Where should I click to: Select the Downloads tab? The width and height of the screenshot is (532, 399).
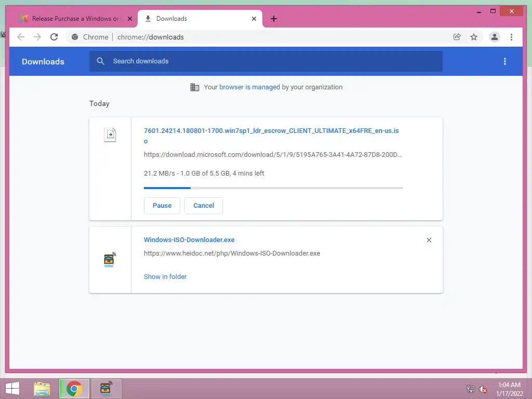(200, 19)
